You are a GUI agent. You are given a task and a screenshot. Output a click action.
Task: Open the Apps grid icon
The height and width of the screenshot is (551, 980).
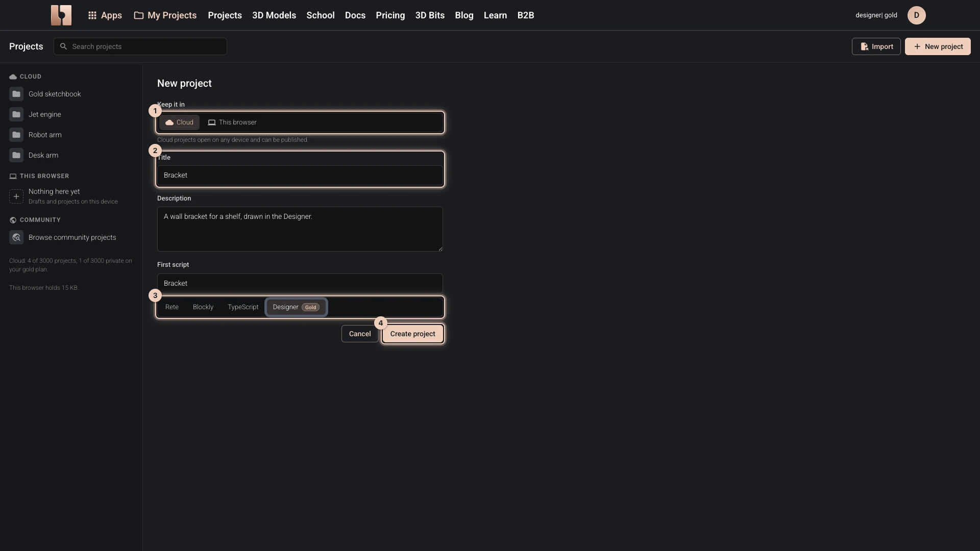point(92,15)
